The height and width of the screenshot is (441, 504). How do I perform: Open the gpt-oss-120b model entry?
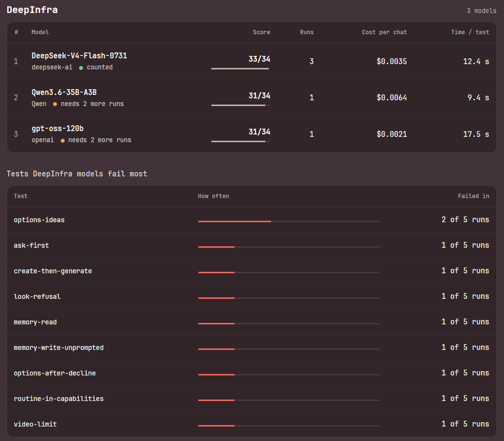tap(252, 134)
